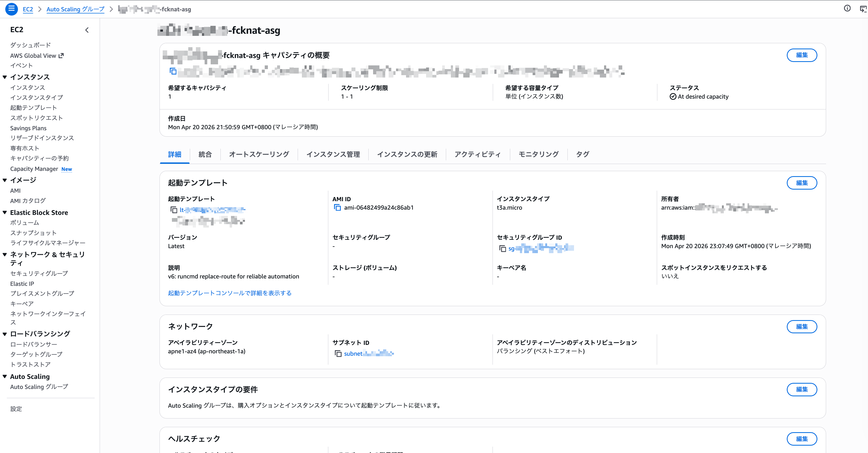Open Capacity Manager in the sidebar
868x453 pixels.
pos(34,169)
